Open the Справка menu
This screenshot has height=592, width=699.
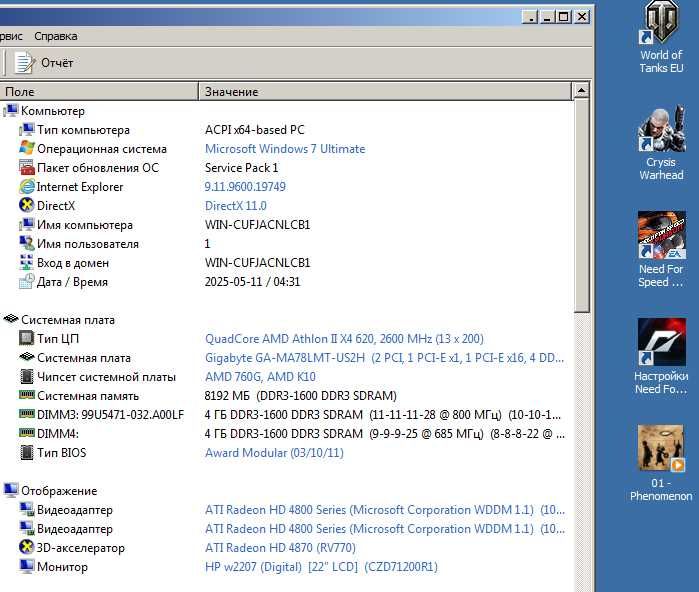(x=56, y=36)
